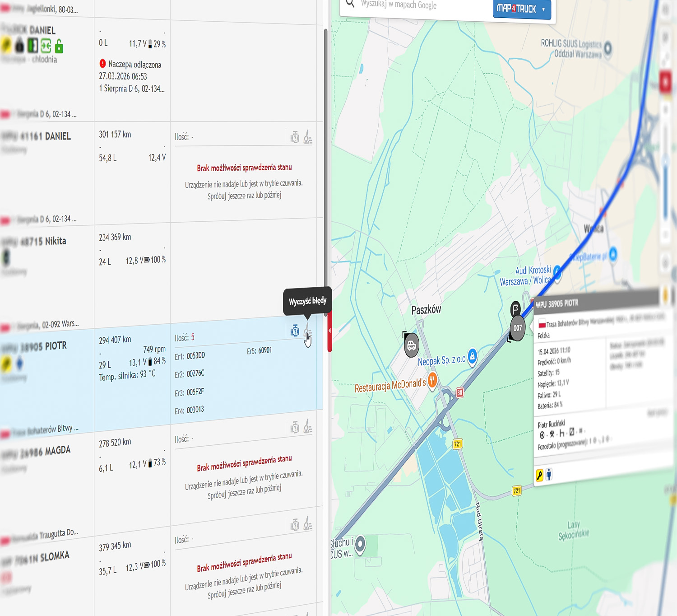
Task: Click clear-errors broom icon in MAGDA row
Action: click(308, 426)
